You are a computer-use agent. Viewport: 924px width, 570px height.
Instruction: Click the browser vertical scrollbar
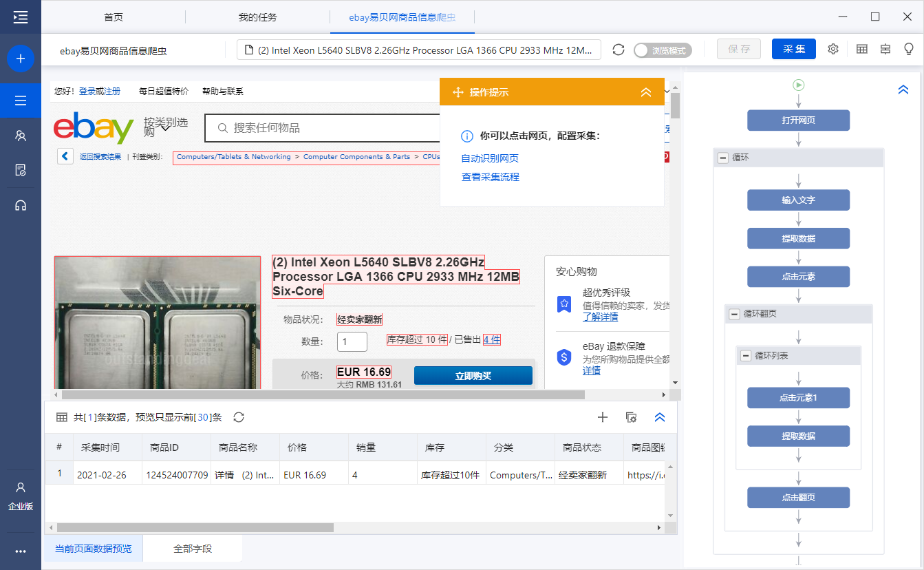coord(675,106)
